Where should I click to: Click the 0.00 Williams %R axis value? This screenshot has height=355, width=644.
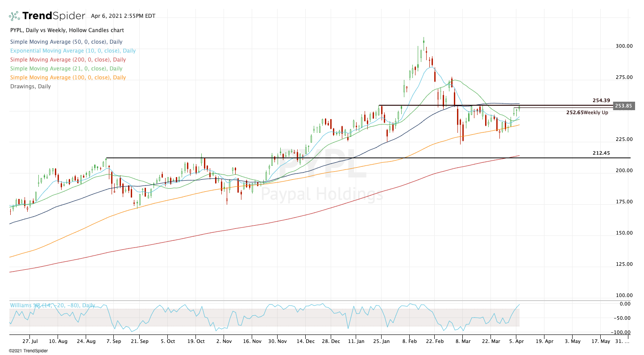tap(625, 304)
